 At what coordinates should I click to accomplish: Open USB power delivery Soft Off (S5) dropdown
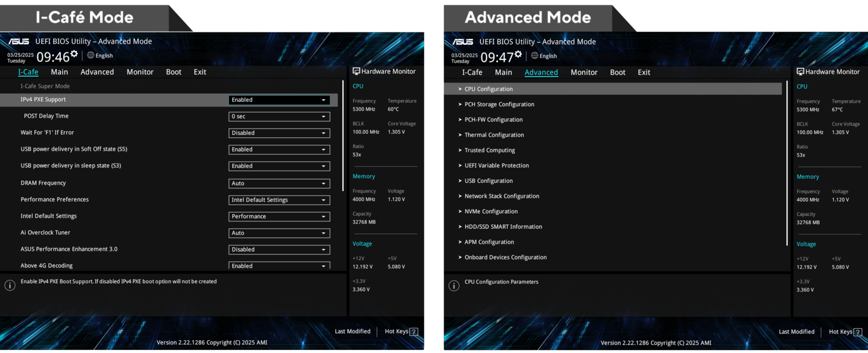pos(279,150)
